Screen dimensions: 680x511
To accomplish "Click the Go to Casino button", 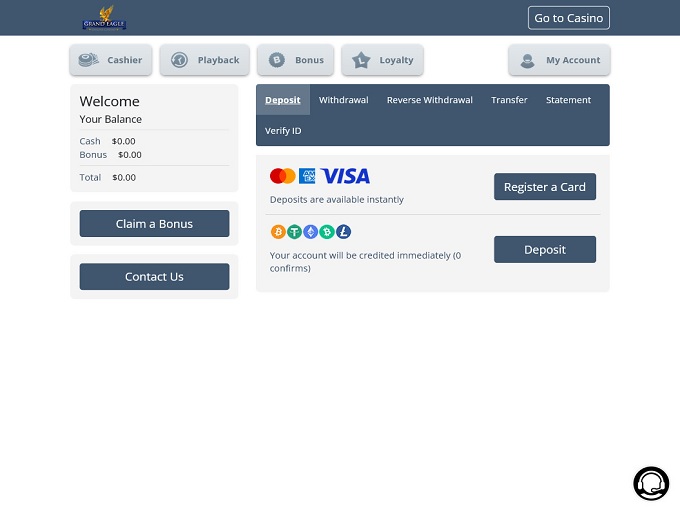I will coord(568,18).
